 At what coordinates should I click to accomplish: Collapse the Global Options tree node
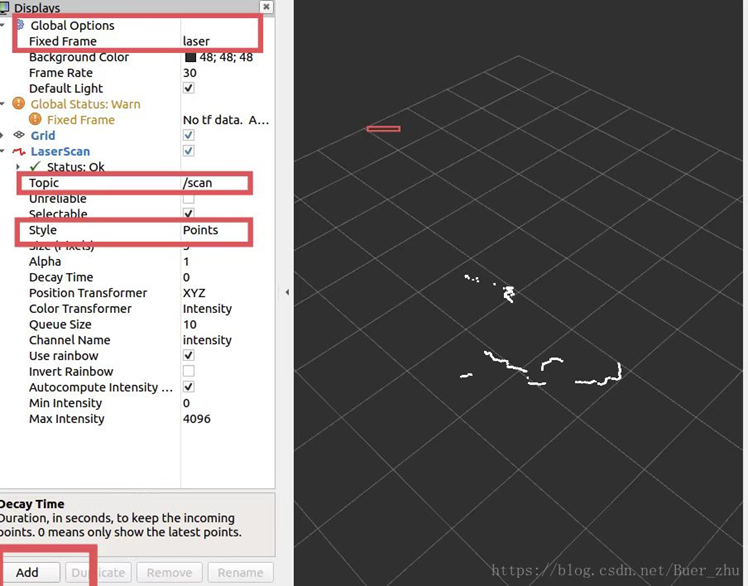tap(3, 25)
